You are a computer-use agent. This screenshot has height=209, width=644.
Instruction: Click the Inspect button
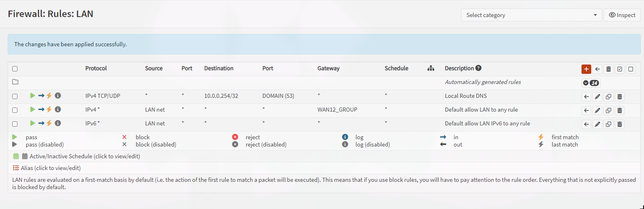pos(622,15)
